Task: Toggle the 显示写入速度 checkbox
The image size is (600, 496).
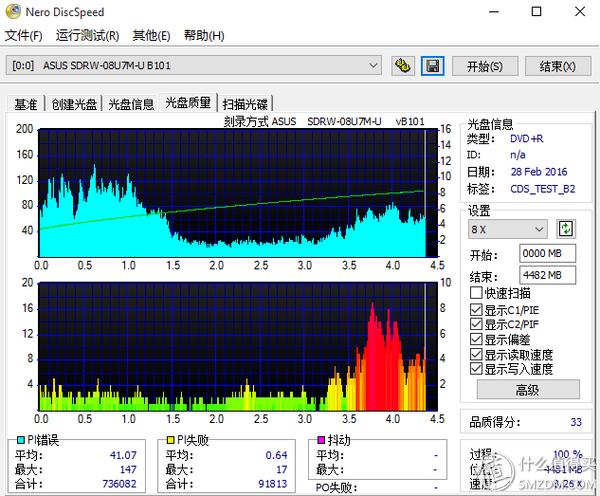Action: pos(476,369)
